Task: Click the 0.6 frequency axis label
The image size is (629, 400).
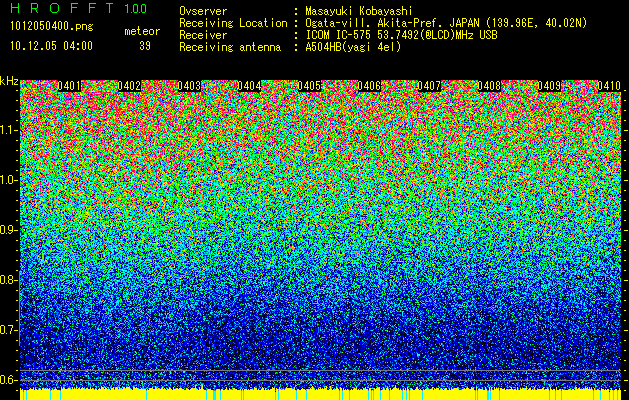Action: pyautogui.click(x=8, y=380)
